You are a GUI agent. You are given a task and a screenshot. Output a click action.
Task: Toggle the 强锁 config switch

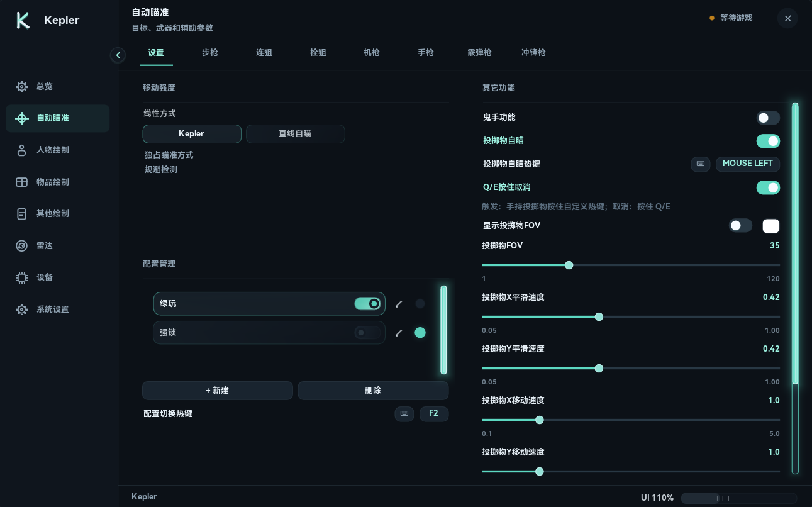[x=368, y=333]
